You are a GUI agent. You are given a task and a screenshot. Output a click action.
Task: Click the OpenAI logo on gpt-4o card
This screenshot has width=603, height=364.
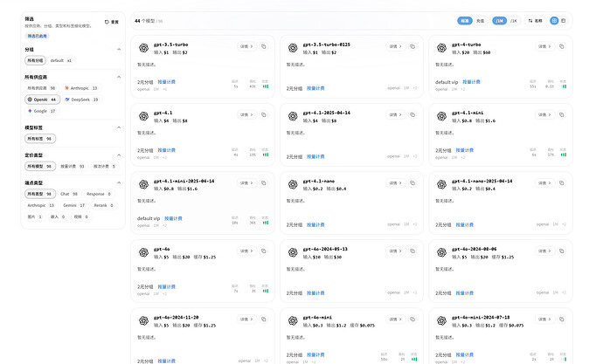(x=144, y=252)
